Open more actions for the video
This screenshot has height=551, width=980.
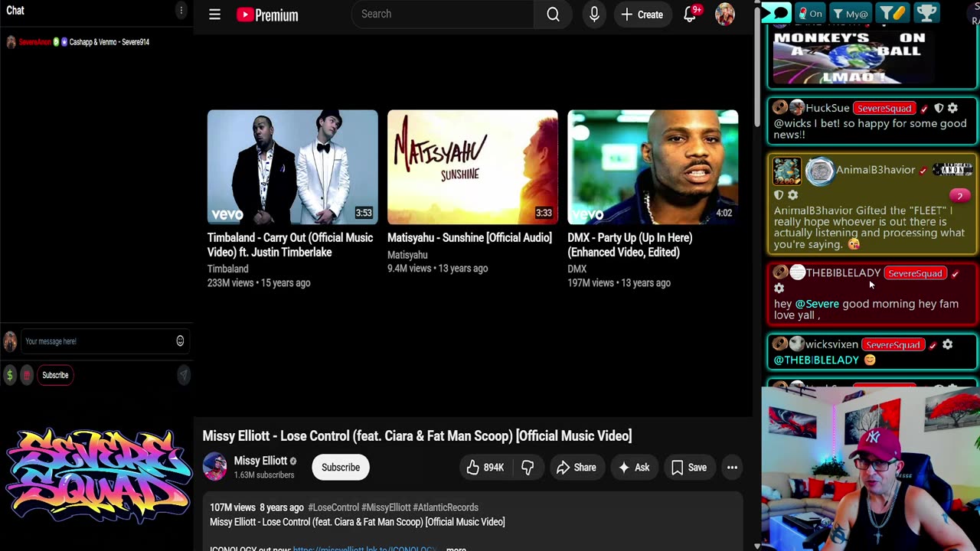pyautogui.click(x=732, y=468)
